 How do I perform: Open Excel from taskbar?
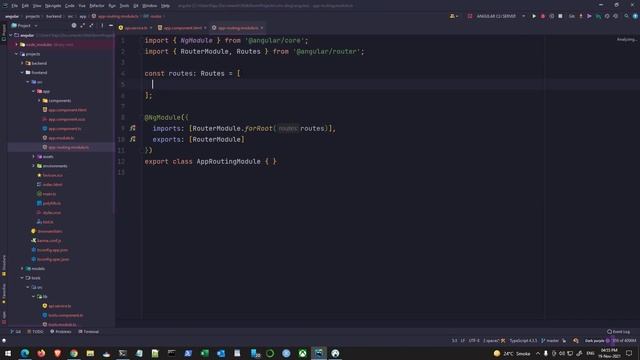[204, 353]
